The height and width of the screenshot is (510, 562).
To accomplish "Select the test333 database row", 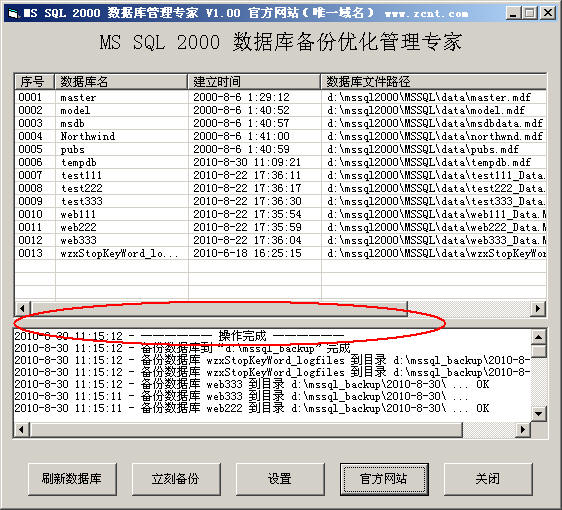I will pos(281,201).
